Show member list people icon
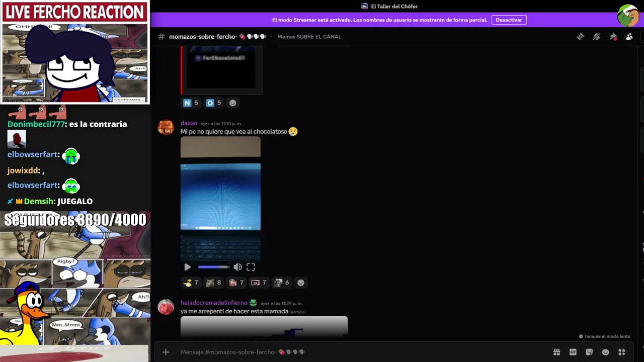The width and height of the screenshot is (644, 362). click(629, 37)
